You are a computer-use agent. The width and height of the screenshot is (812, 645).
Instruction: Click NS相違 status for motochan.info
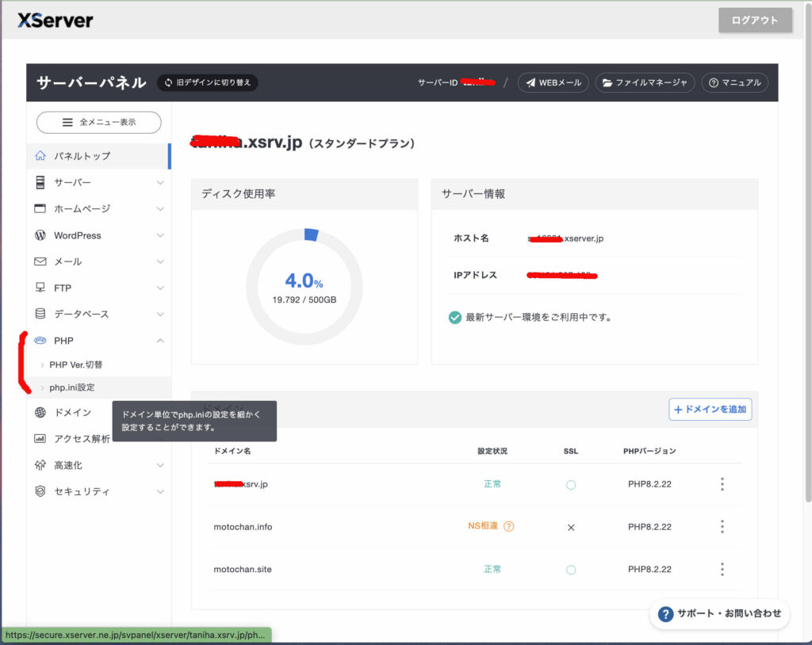(483, 526)
